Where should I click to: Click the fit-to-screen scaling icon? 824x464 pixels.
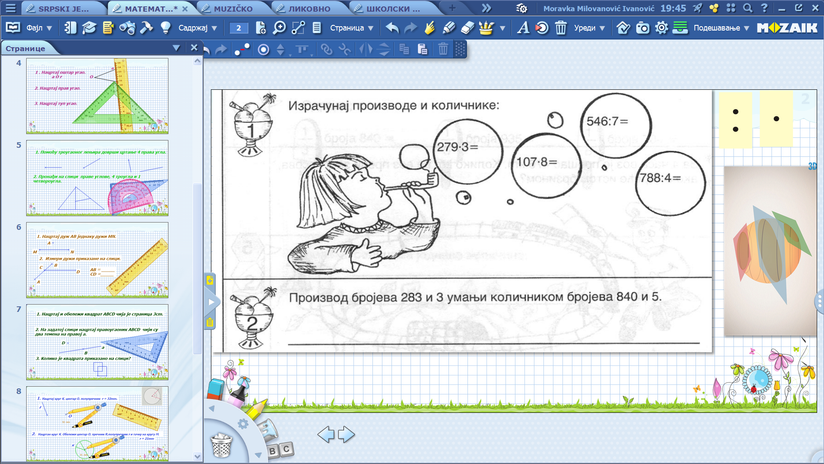point(298,28)
